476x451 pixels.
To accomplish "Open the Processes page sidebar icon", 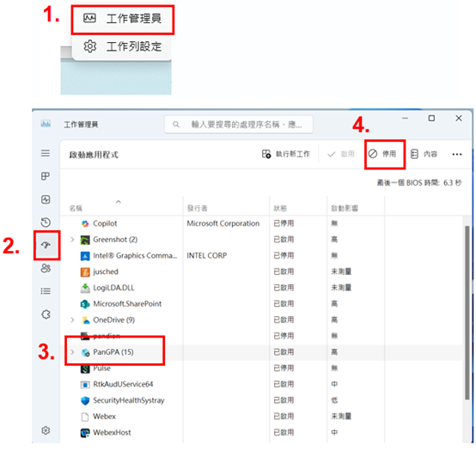I will point(46,176).
